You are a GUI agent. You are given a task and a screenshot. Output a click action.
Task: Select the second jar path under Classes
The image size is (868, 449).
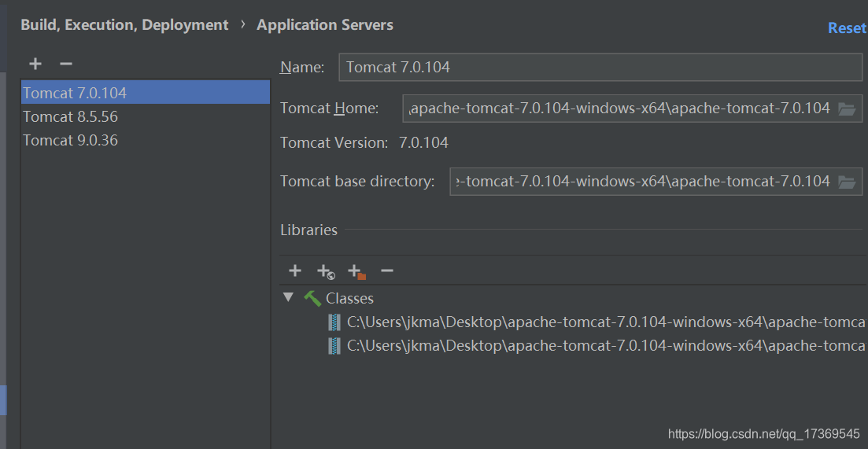[607, 346]
